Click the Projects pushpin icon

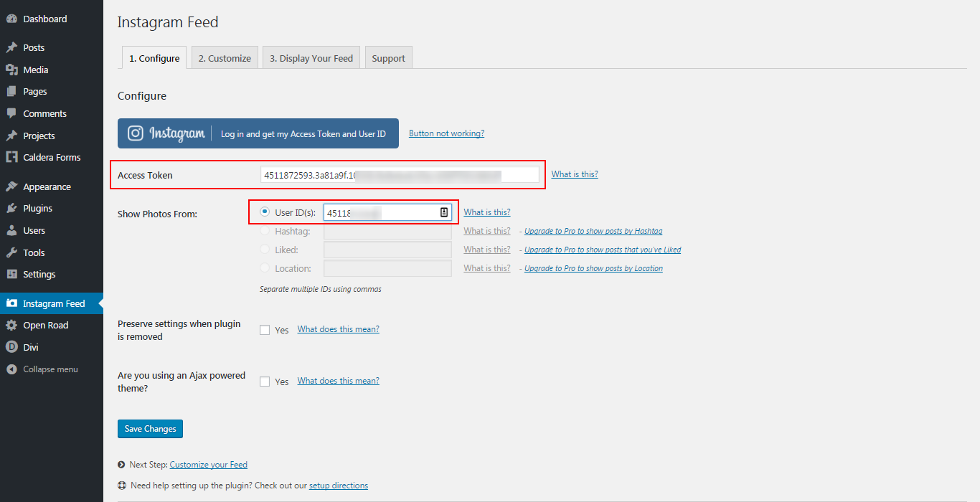(x=11, y=136)
